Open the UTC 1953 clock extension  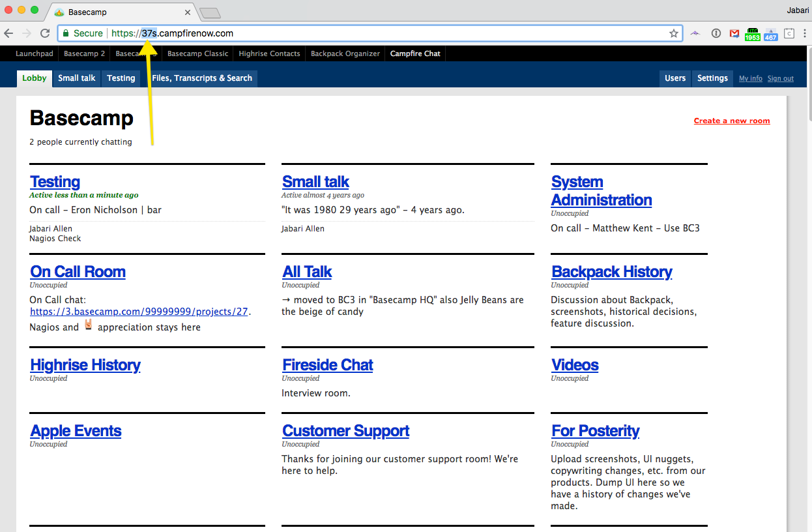pyautogui.click(x=753, y=35)
